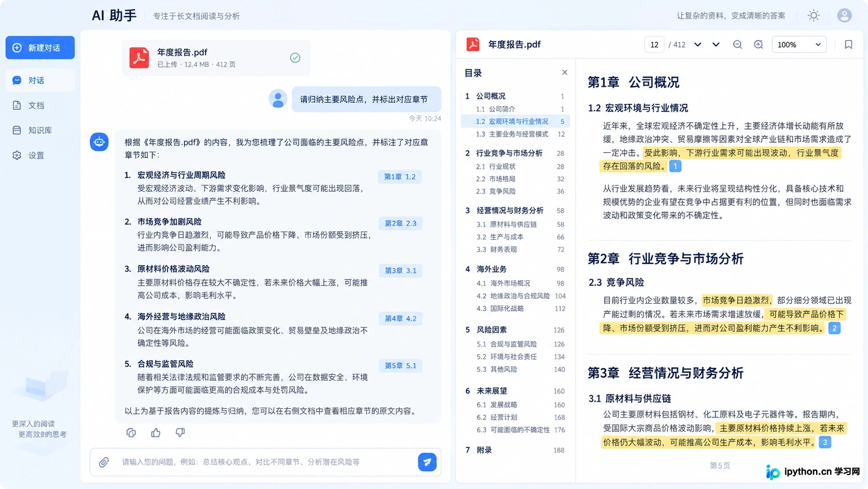The height and width of the screenshot is (489, 868).
Task: Jump to the 第3章 3.1 citation chip
Action: pos(400,271)
